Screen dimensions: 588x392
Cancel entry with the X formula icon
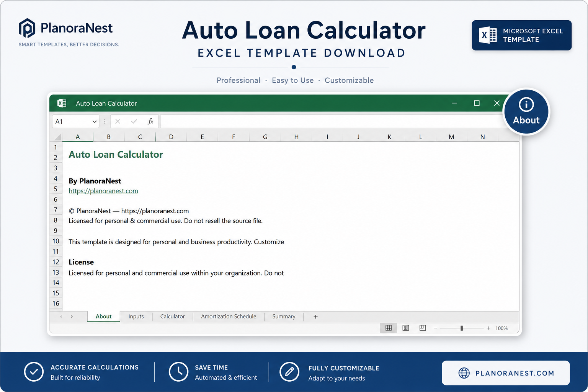(118, 121)
